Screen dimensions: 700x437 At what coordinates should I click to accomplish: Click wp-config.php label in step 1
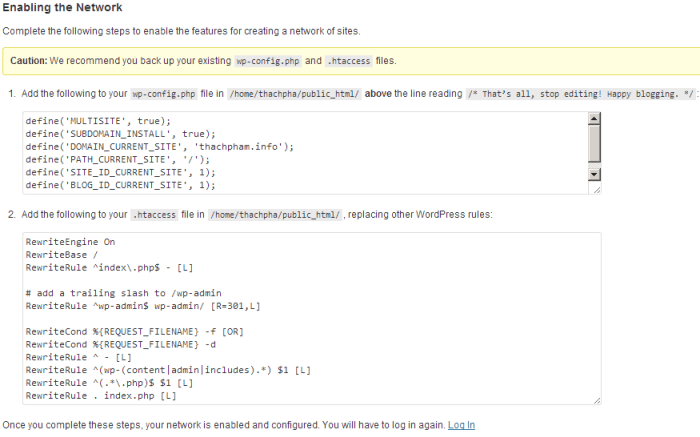(x=164, y=94)
